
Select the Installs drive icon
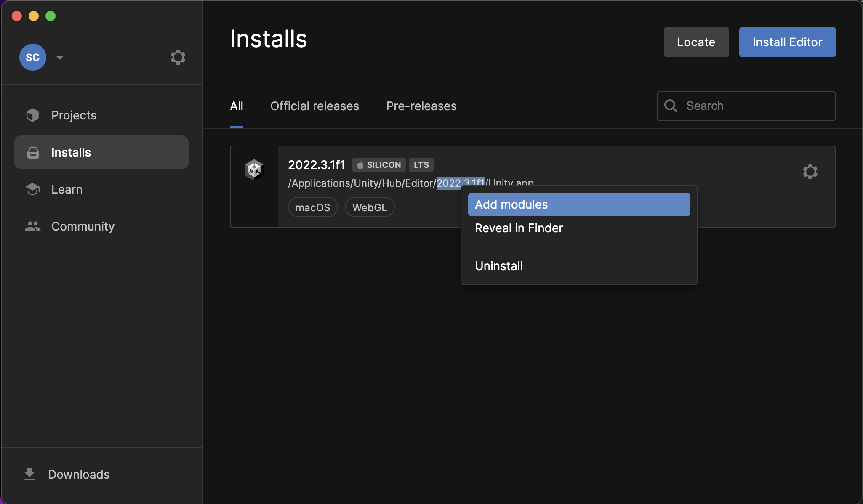click(33, 152)
